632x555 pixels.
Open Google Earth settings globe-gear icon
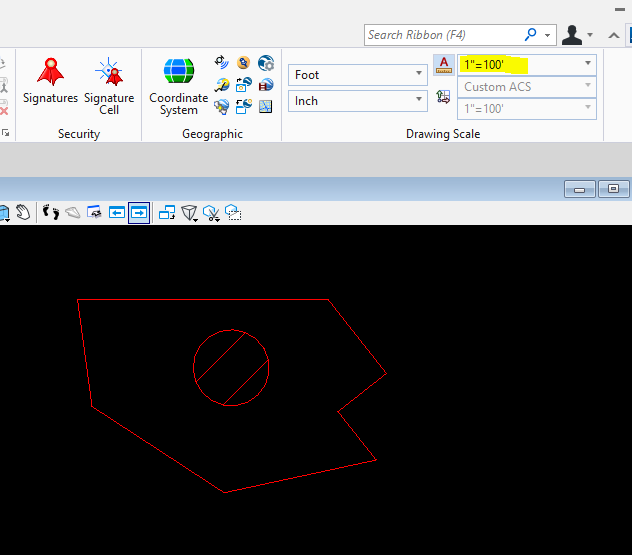(x=266, y=62)
